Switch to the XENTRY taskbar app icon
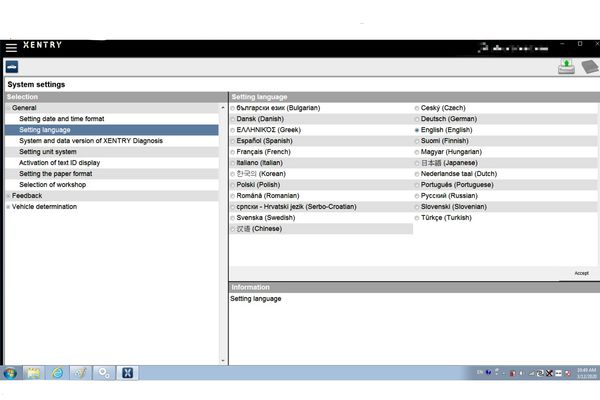600x400 pixels. (x=128, y=373)
